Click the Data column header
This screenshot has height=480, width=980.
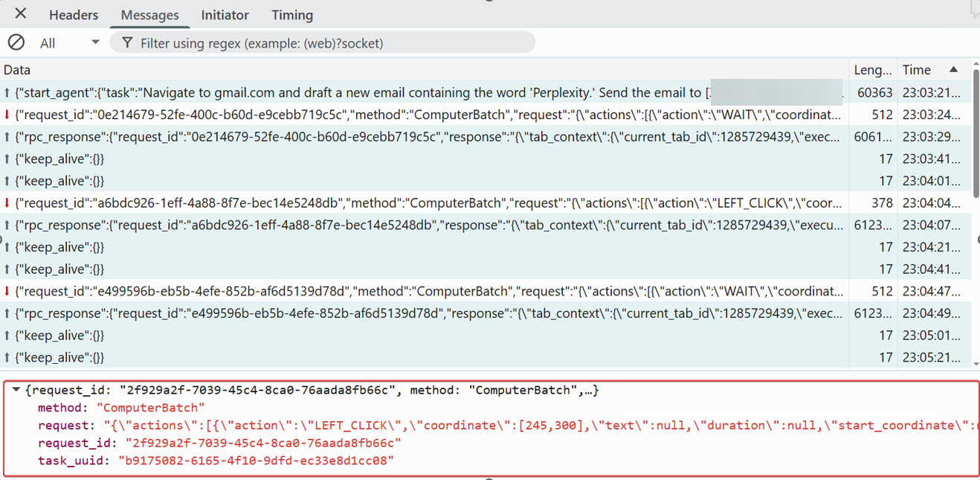pyautogui.click(x=17, y=70)
